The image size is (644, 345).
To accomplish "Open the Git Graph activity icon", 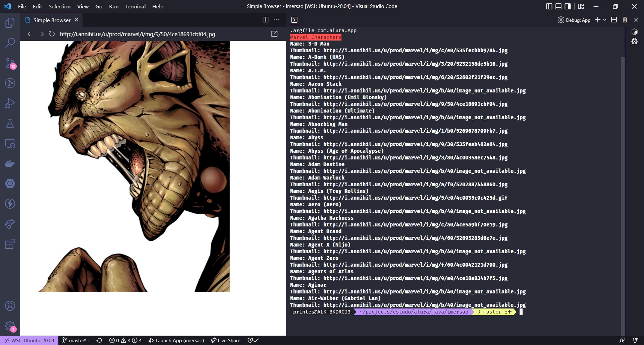I will coord(10,83).
